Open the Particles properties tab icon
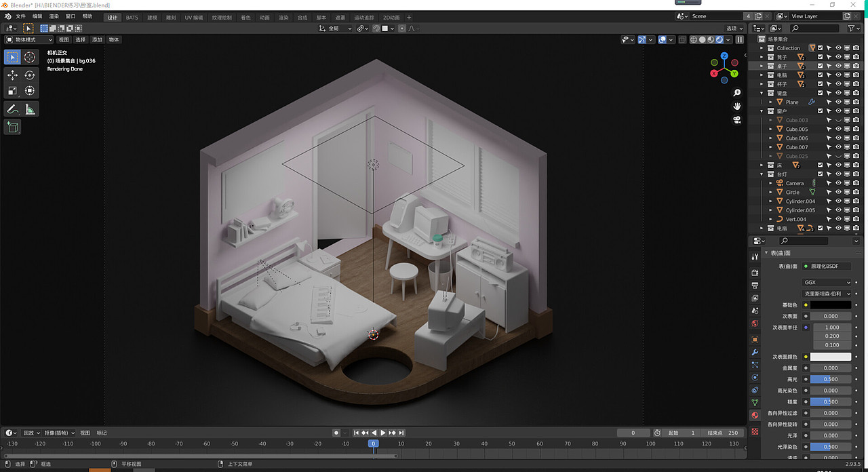Viewport: 868px width, 472px height. [755, 365]
